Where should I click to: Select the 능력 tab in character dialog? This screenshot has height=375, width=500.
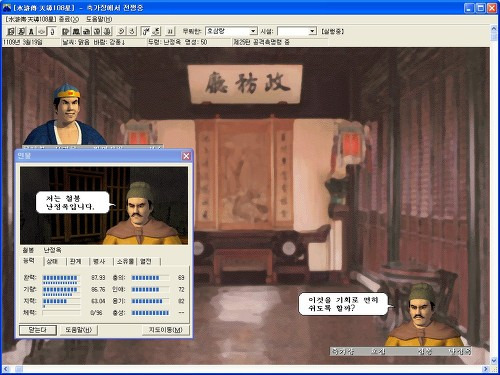coord(29,261)
